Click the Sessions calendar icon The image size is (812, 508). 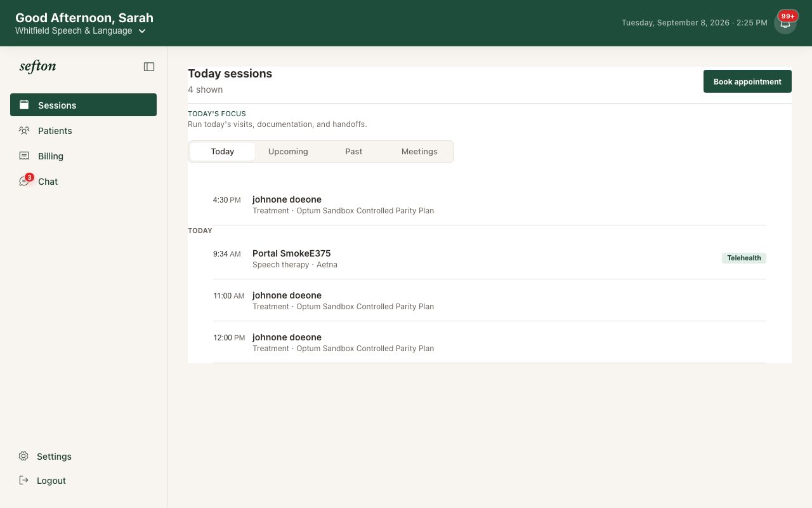click(24, 105)
